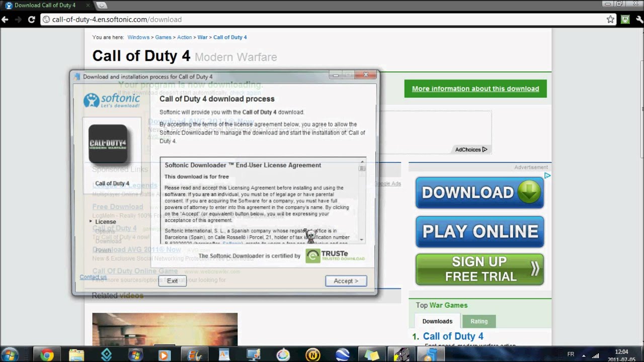The height and width of the screenshot is (362, 644).
Task: Launch Google Chrome from the taskbar
Action: (47, 355)
